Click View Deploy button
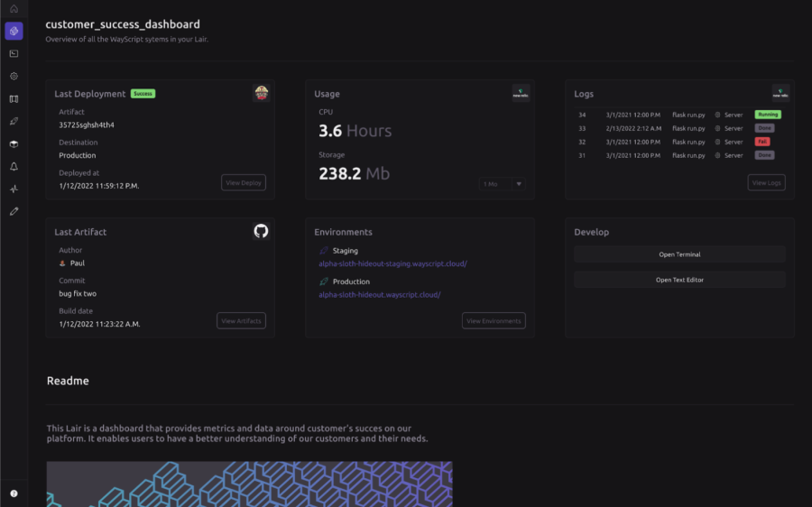 point(244,183)
